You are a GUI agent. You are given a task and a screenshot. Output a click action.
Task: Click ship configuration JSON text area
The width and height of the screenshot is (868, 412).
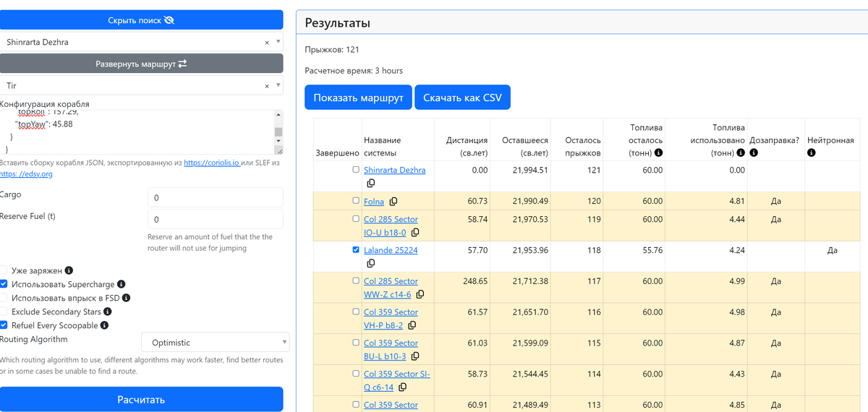pos(137,132)
